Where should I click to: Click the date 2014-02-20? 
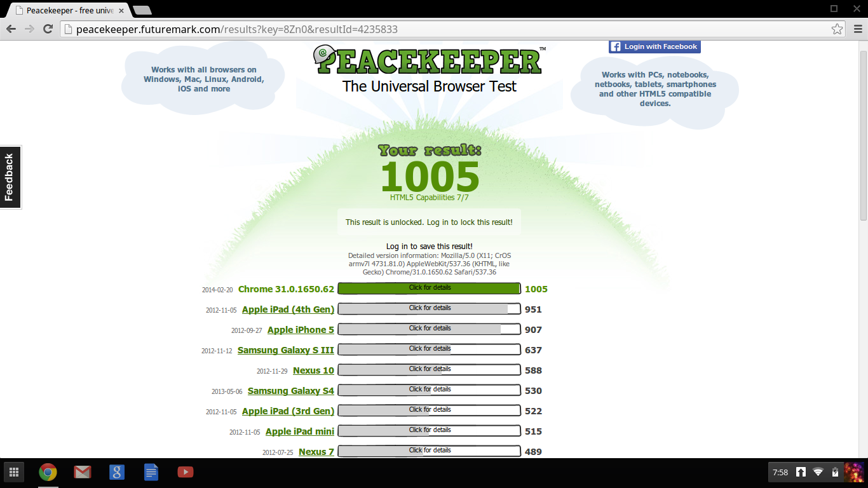tap(217, 290)
